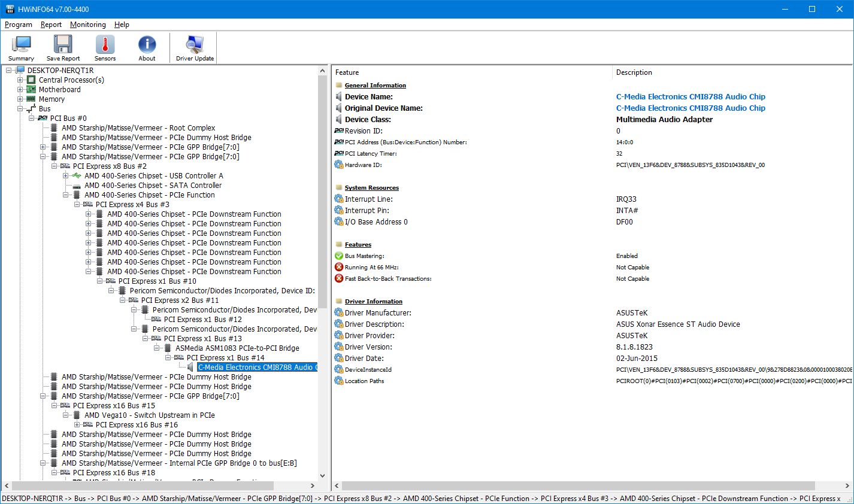Viewport: 854px width, 504px height.
Task: Select ASMedia ASM1083 PCIe-to-PCI Bridge
Action: point(237,348)
